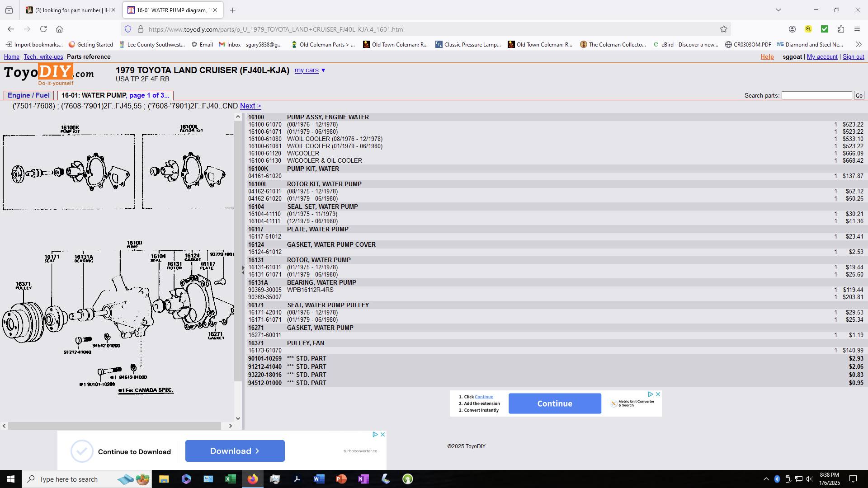Viewport: 868px width, 488px height.
Task: Show hidden system tray icons
Action: click(x=766, y=479)
